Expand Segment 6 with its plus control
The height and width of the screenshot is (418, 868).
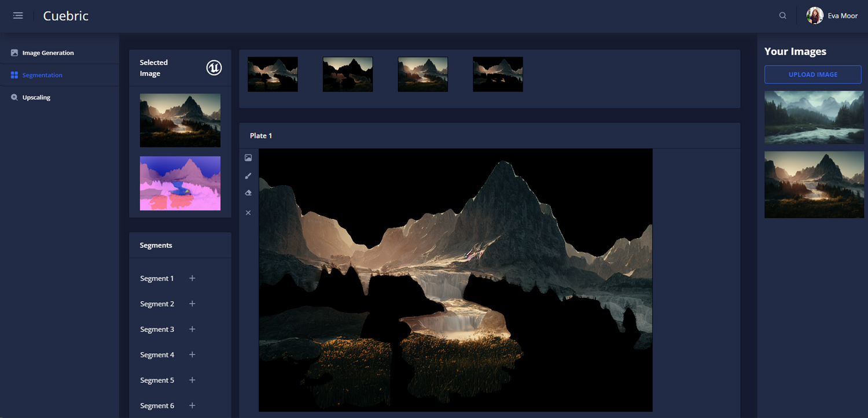[192, 405]
